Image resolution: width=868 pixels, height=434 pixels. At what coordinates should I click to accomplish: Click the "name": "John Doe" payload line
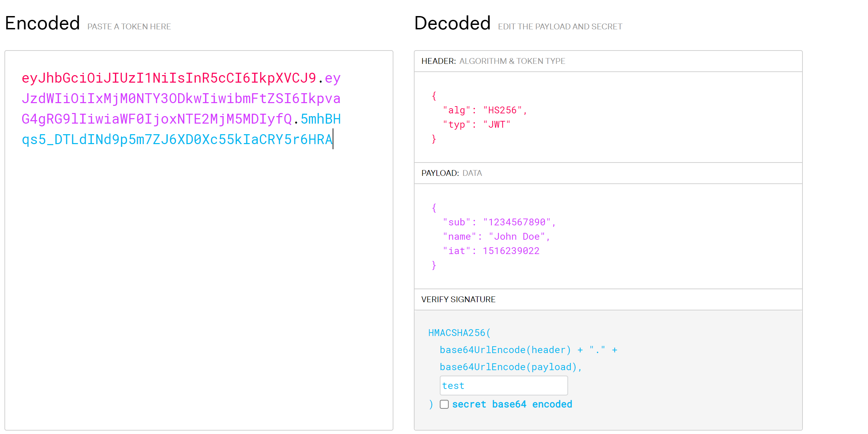pyautogui.click(x=496, y=237)
